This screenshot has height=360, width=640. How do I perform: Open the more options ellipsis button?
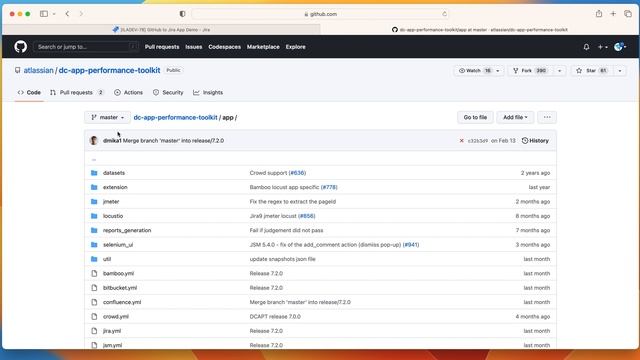(547, 117)
